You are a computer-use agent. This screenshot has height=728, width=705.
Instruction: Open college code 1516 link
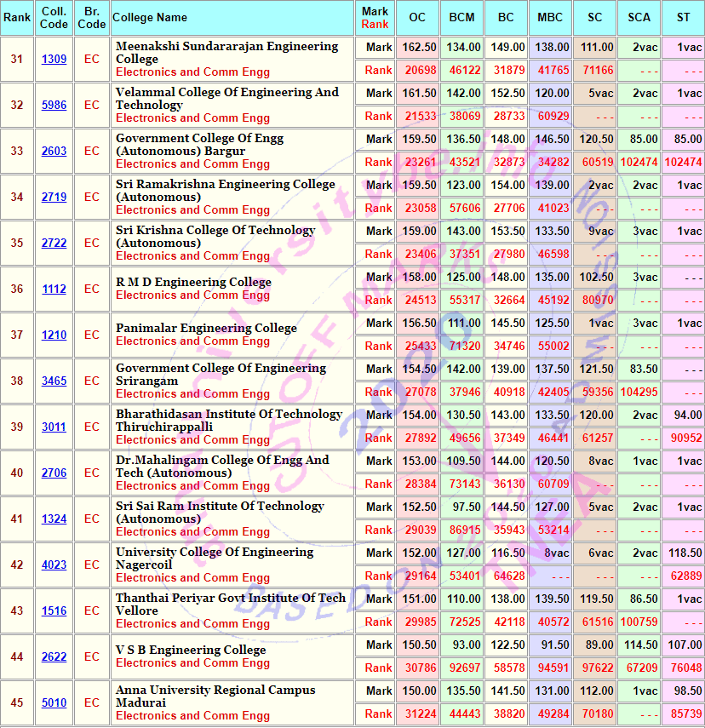click(54, 611)
